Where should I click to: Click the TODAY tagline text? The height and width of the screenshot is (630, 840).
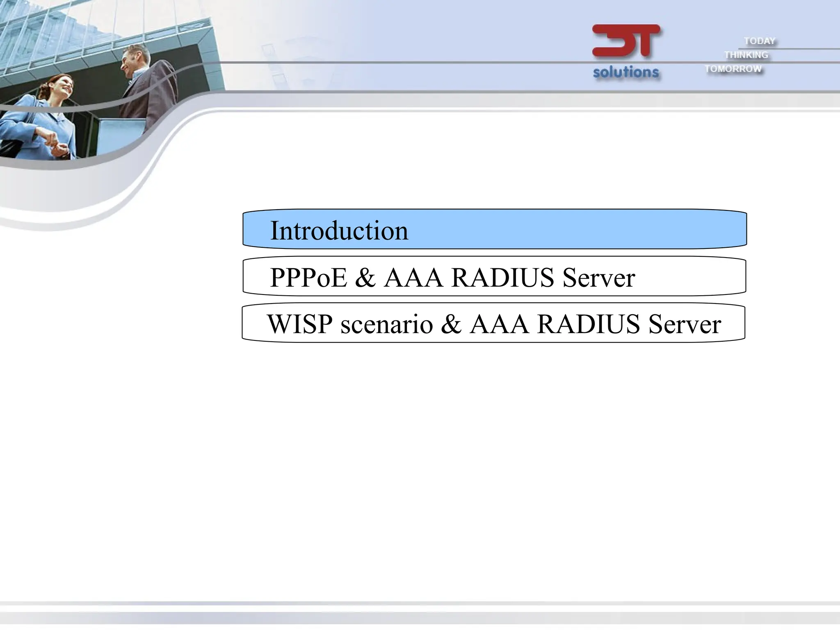coord(760,41)
